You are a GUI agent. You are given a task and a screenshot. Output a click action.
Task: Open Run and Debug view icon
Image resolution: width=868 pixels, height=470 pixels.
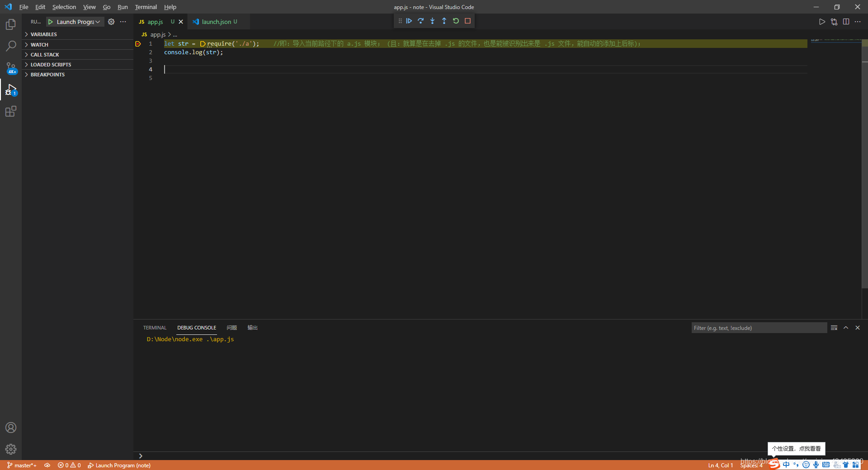[11, 89]
